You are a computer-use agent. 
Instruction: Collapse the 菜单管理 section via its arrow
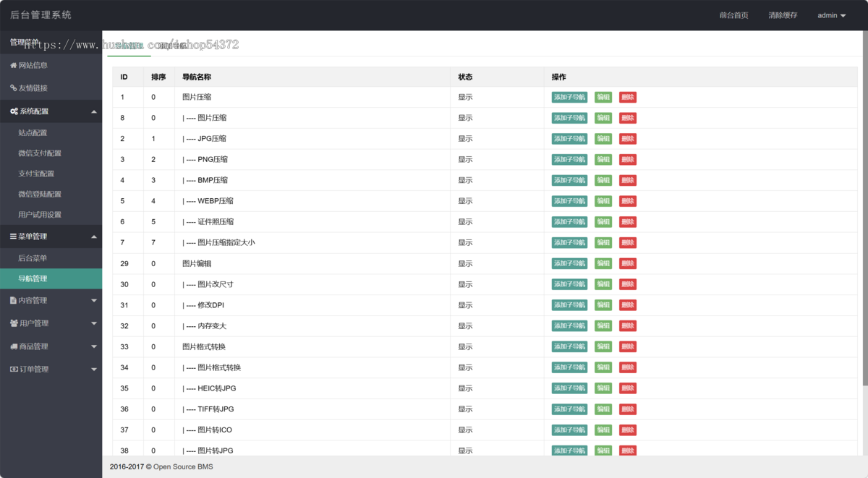click(93, 236)
